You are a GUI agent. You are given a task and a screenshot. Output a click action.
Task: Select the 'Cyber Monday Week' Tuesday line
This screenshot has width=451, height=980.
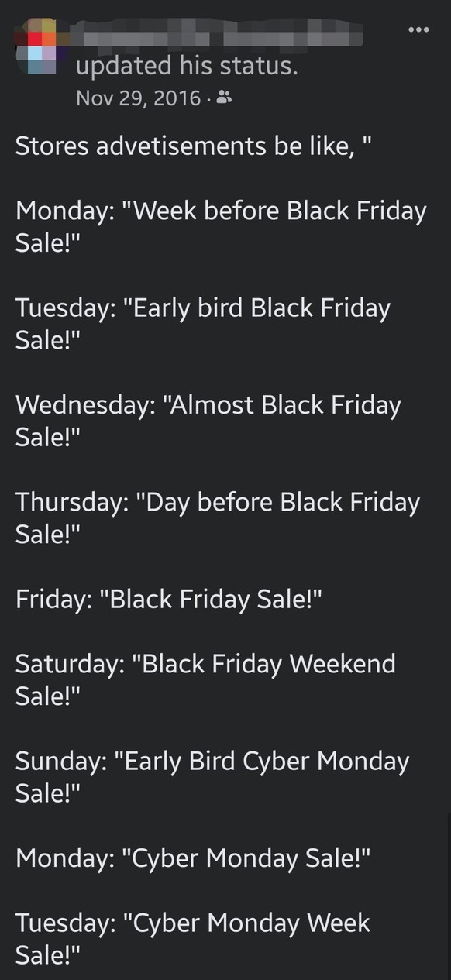click(x=193, y=939)
